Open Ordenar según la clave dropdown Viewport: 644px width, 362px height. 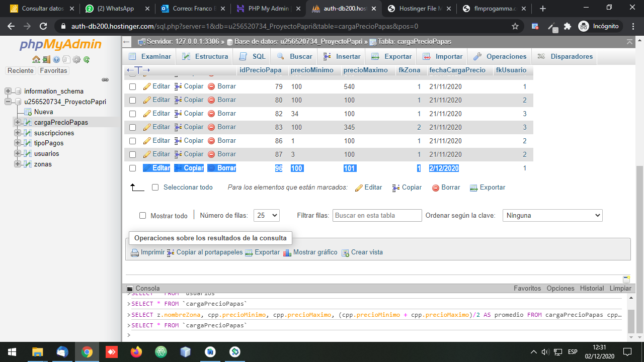pyautogui.click(x=552, y=215)
